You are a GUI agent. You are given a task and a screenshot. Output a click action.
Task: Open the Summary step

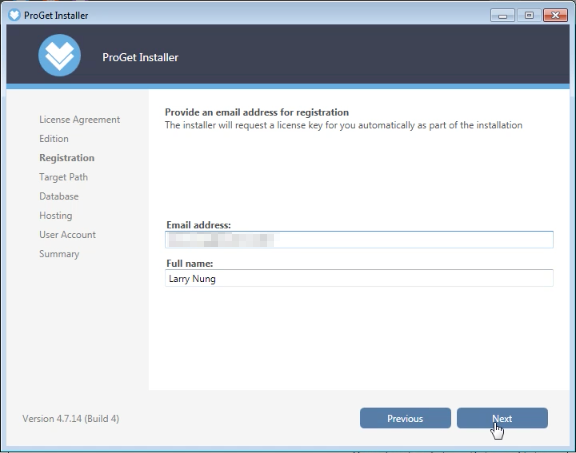coord(59,254)
